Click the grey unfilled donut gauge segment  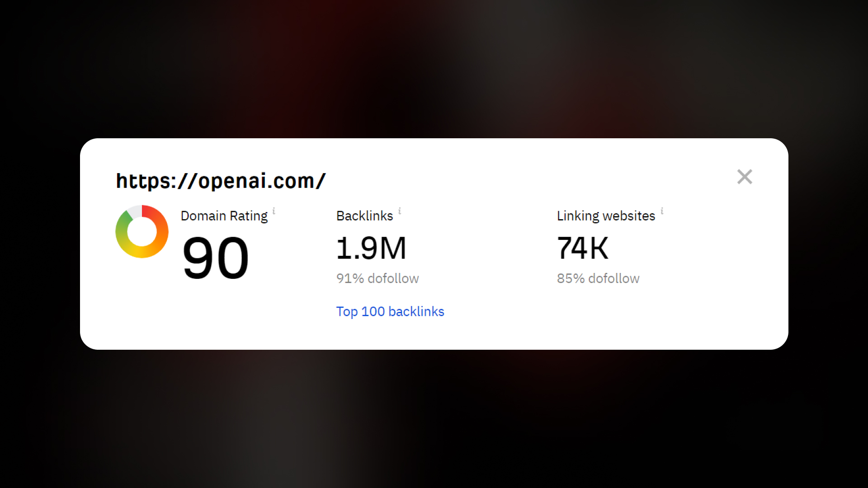(135, 211)
